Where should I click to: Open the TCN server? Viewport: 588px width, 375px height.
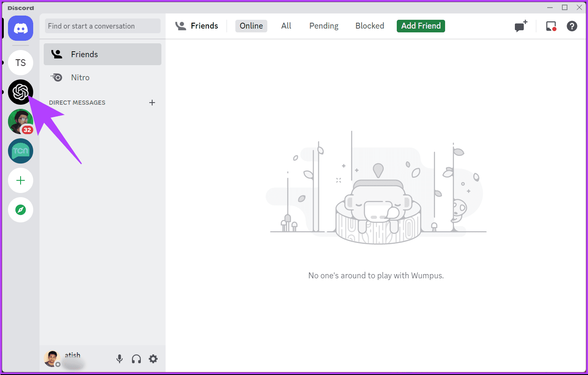21,151
